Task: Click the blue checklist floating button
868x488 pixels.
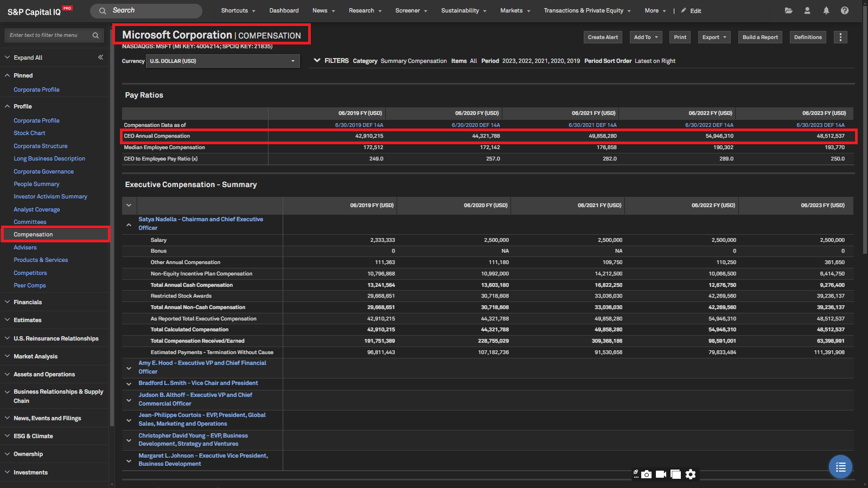Action: click(x=840, y=467)
